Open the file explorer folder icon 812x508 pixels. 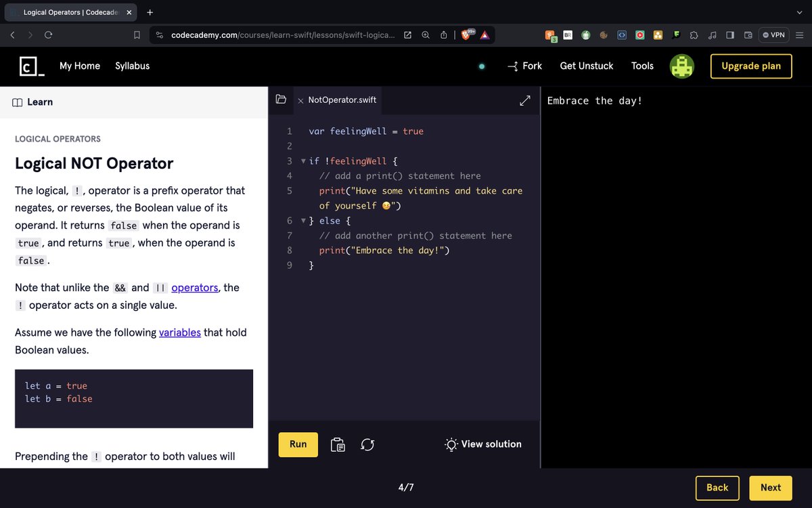pos(281,100)
